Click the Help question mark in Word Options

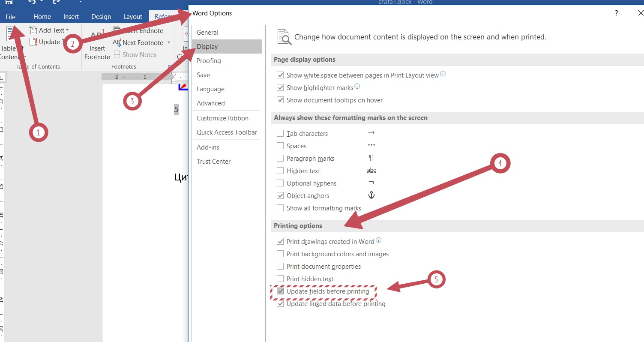[x=617, y=13]
